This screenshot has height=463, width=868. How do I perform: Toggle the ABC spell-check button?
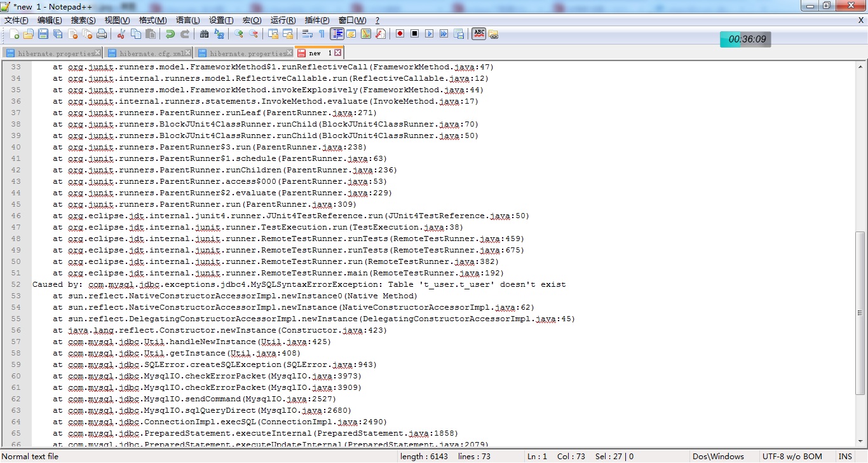478,34
